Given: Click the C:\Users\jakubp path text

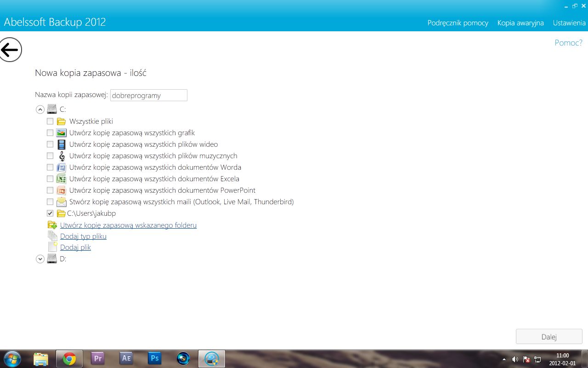Looking at the screenshot, I should (91, 213).
